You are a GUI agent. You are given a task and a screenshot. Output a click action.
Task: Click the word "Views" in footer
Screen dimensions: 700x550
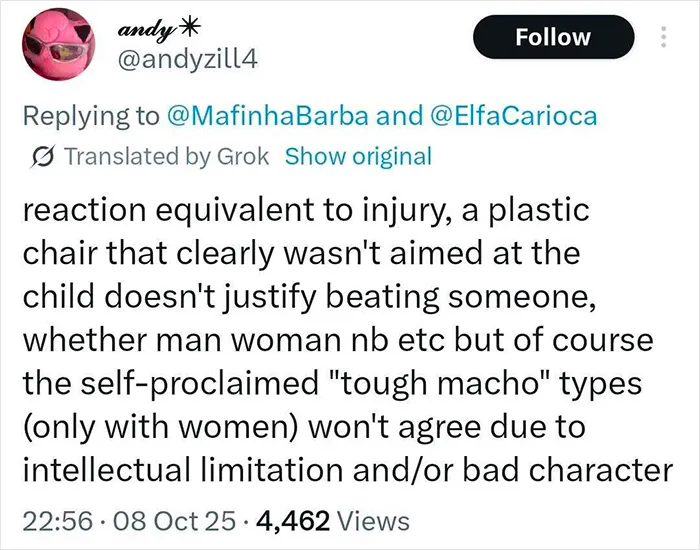(373, 521)
